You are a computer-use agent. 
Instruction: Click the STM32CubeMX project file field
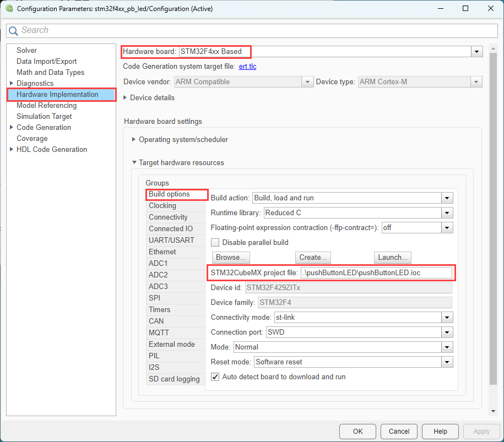[x=376, y=273]
